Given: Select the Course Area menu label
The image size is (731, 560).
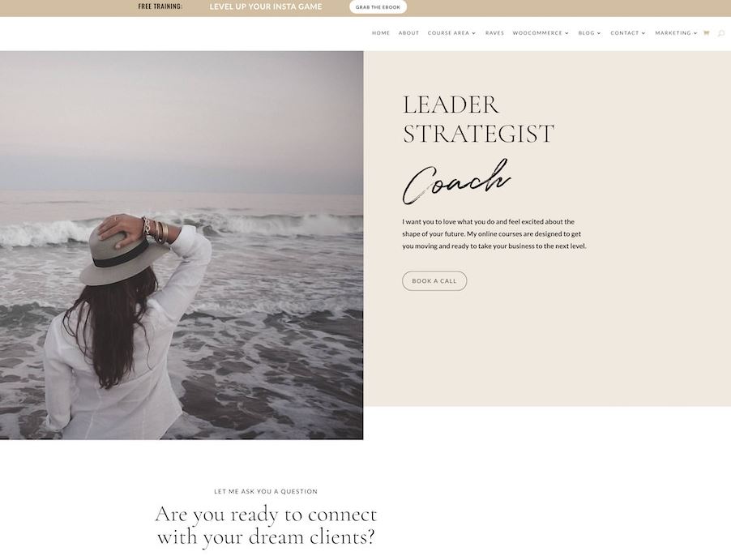Looking at the screenshot, I should tap(448, 33).
